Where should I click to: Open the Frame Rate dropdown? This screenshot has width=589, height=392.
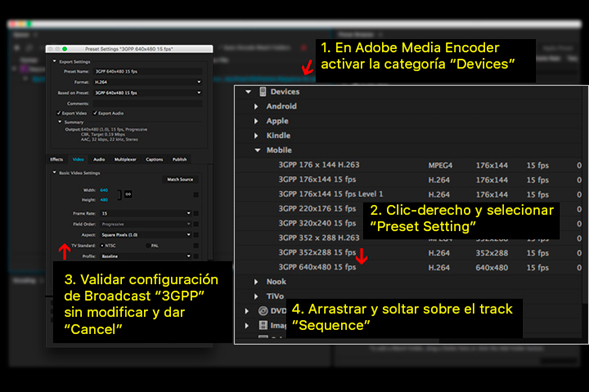146,213
